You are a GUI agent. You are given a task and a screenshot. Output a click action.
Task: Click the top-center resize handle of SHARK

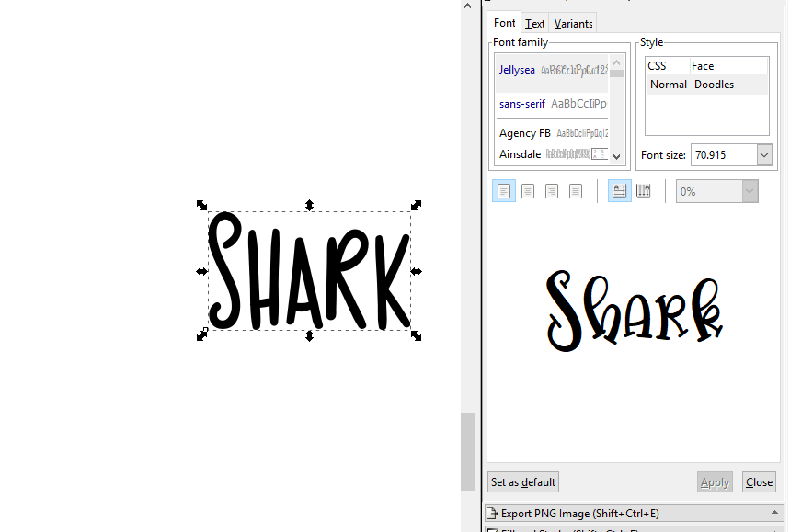310,205
